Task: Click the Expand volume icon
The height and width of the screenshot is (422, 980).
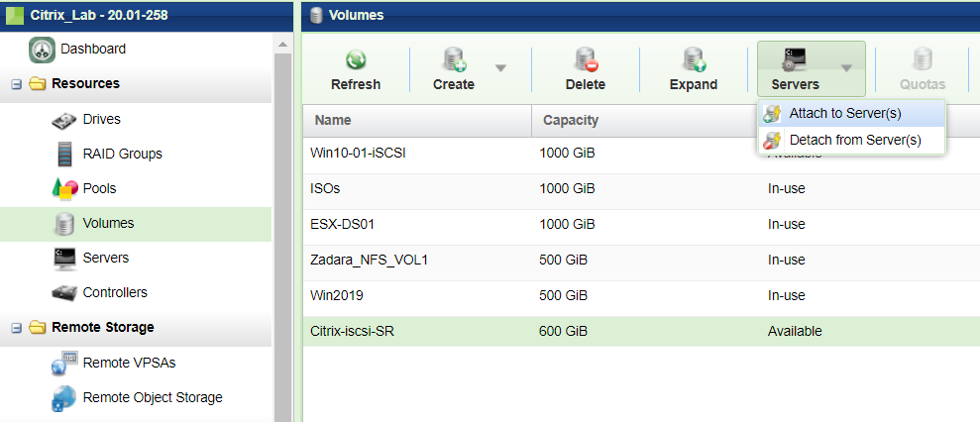Action: point(693,60)
